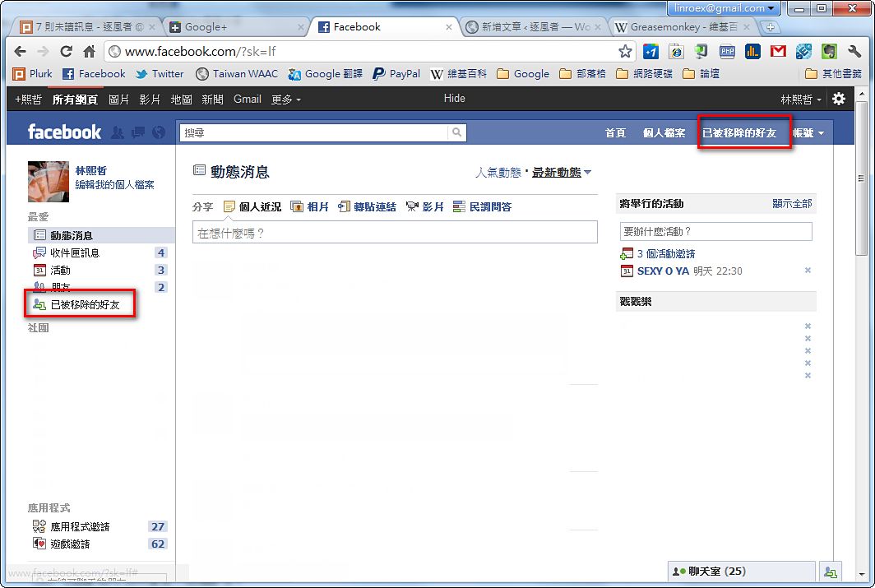The width and height of the screenshot is (875, 588).
Task: Dismiss the SEXY O YA event
Action: [808, 270]
